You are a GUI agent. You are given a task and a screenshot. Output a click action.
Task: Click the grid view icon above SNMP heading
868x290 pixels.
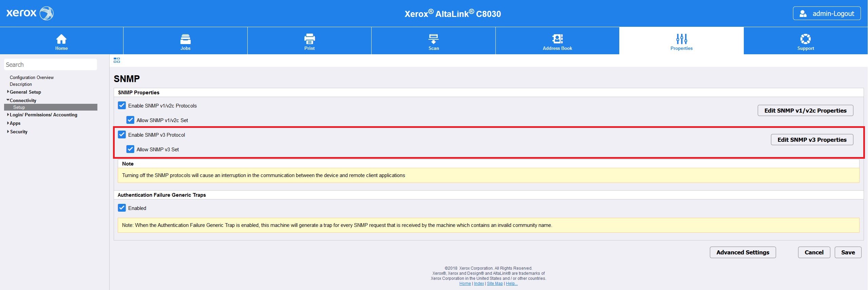(x=117, y=60)
